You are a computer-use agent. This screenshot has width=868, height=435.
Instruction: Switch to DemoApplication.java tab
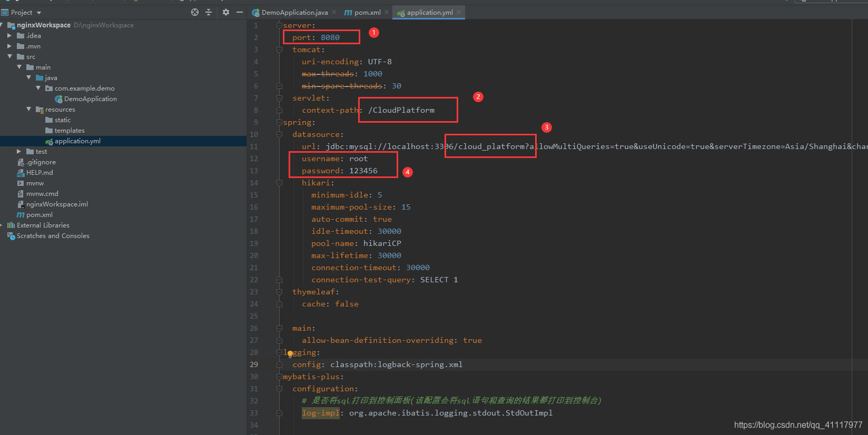[x=294, y=12]
